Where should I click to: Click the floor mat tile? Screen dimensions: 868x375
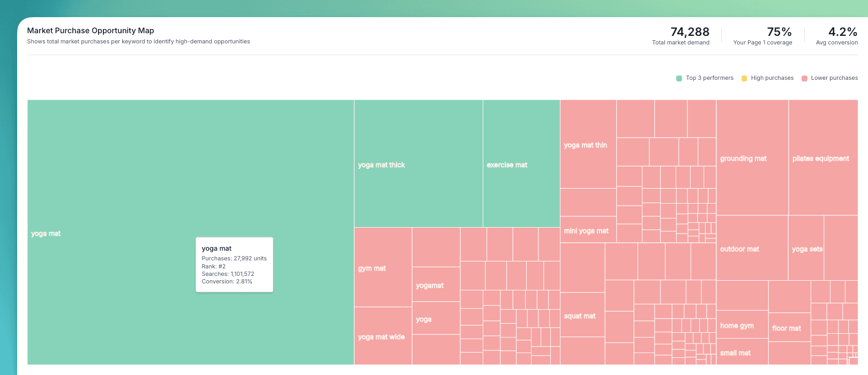789,327
